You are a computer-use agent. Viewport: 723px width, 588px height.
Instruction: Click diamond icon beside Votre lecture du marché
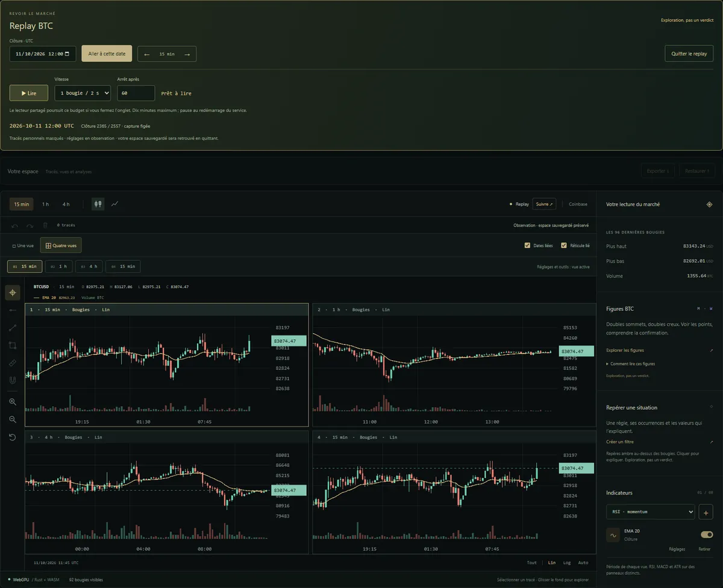pos(709,204)
